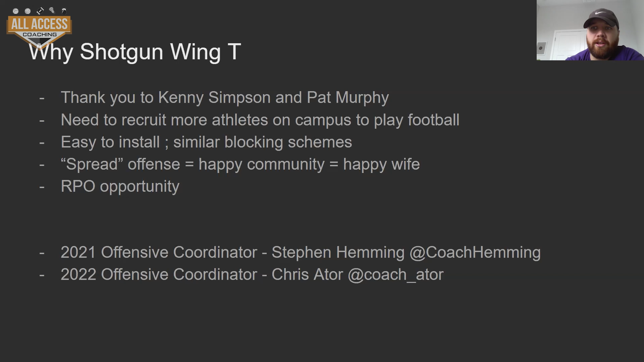Select the 2022 Offensive Coordinator line

point(252,275)
